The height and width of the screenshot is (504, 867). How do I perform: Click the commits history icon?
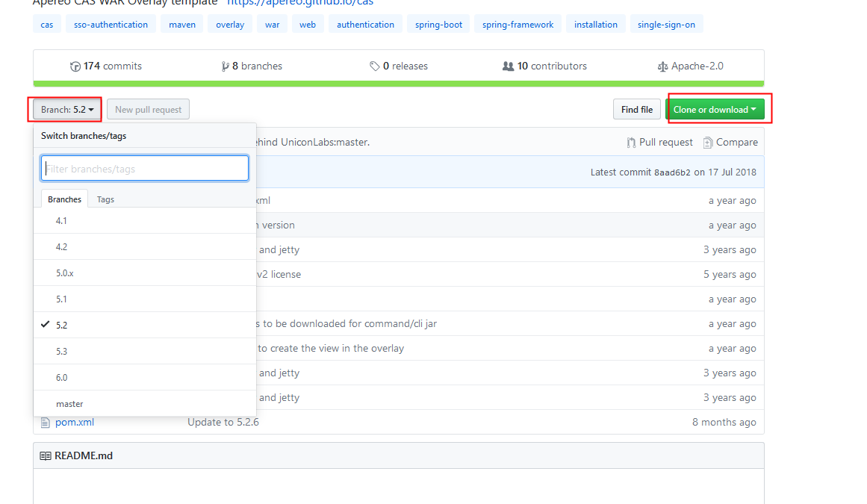tap(75, 66)
